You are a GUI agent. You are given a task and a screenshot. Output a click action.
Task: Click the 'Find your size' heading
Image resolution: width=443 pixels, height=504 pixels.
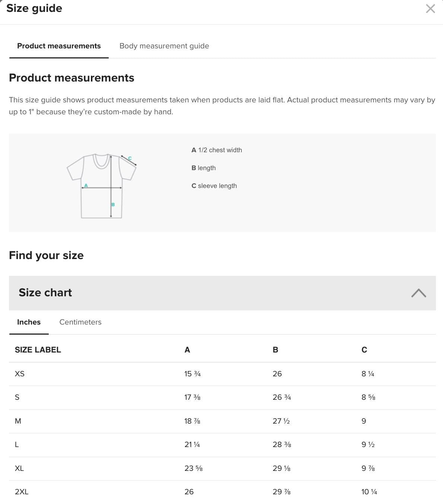point(46,255)
